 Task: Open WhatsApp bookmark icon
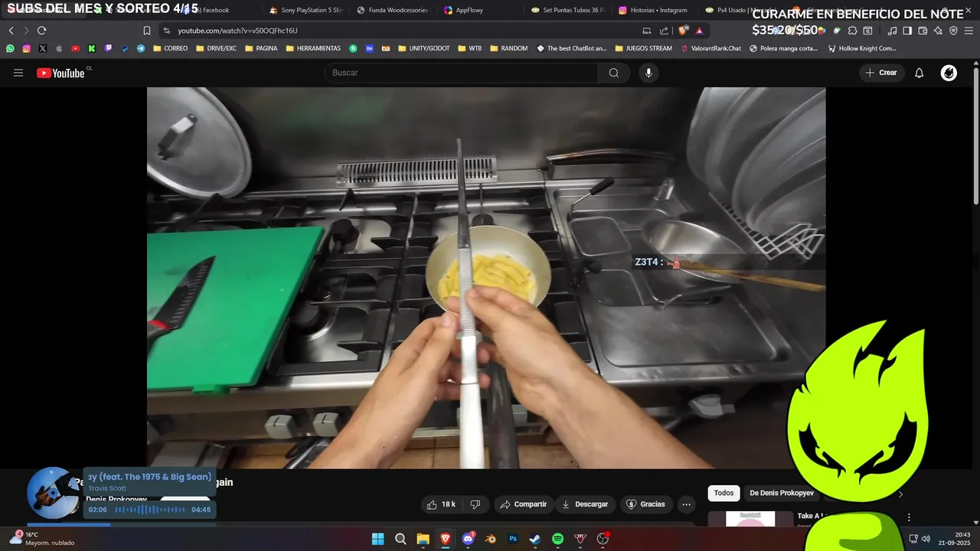pyautogui.click(x=10, y=48)
